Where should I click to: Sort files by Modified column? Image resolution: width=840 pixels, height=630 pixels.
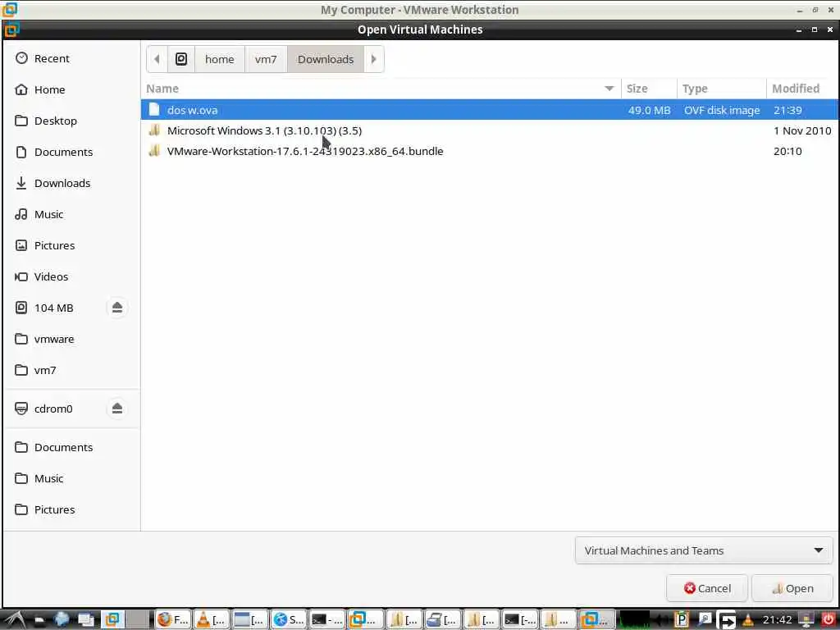click(x=802, y=89)
